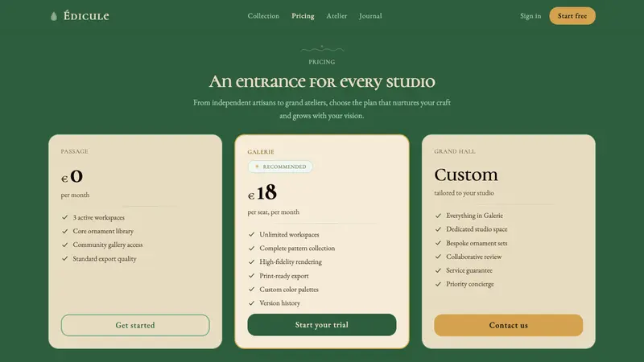The width and height of the screenshot is (644, 362).
Task: Click checkmark beside Bespoke ornament sets
Action: [x=438, y=243]
